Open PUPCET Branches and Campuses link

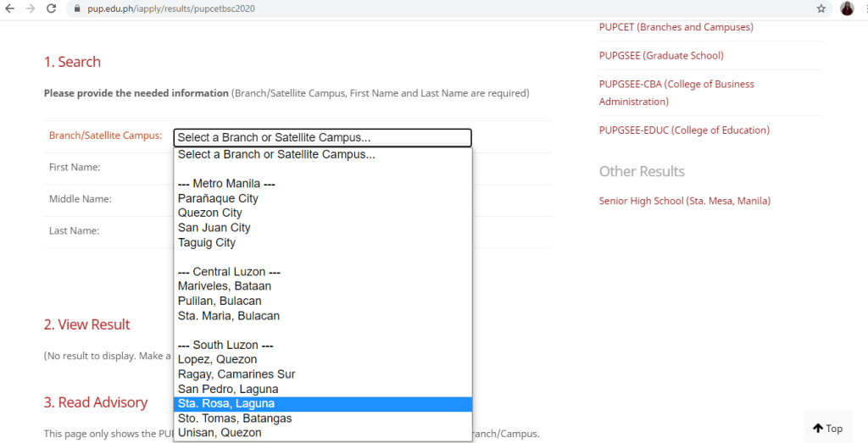(x=676, y=27)
